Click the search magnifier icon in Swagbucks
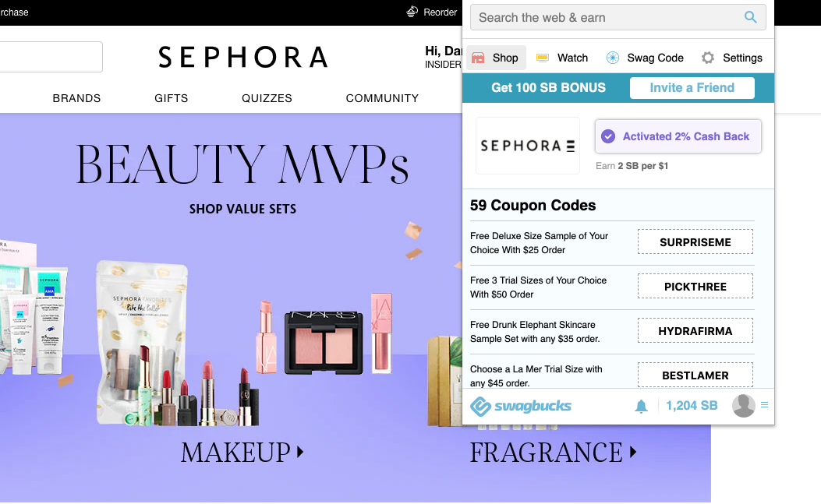This screenshot has width=821, height=504. pos(750,17)
